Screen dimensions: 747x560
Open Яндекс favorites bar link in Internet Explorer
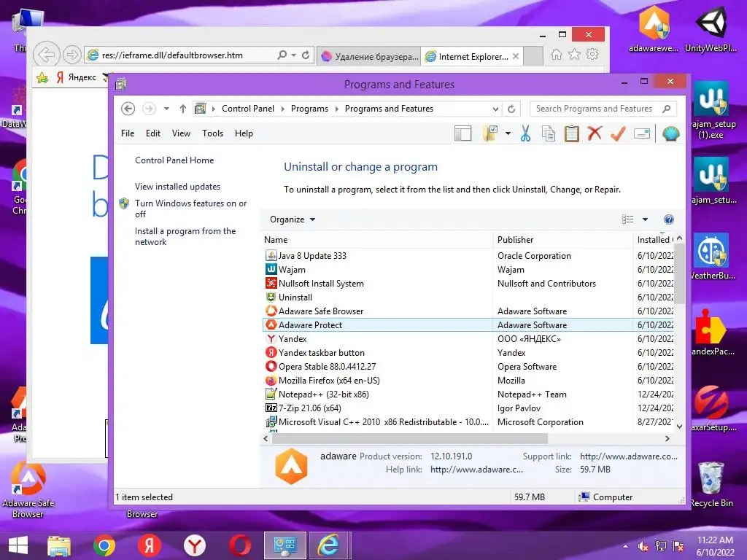click(x=76, y=77)
